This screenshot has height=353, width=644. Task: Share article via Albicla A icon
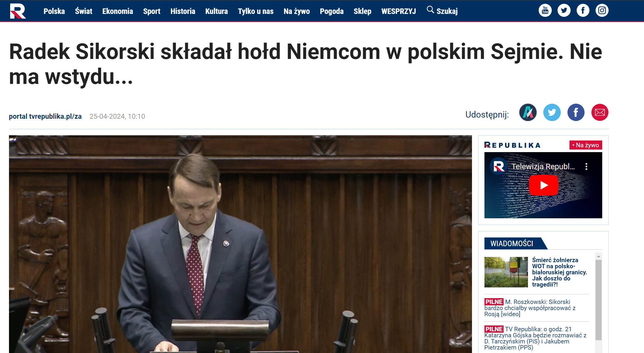pyautogui.click(x=528, y=112)
